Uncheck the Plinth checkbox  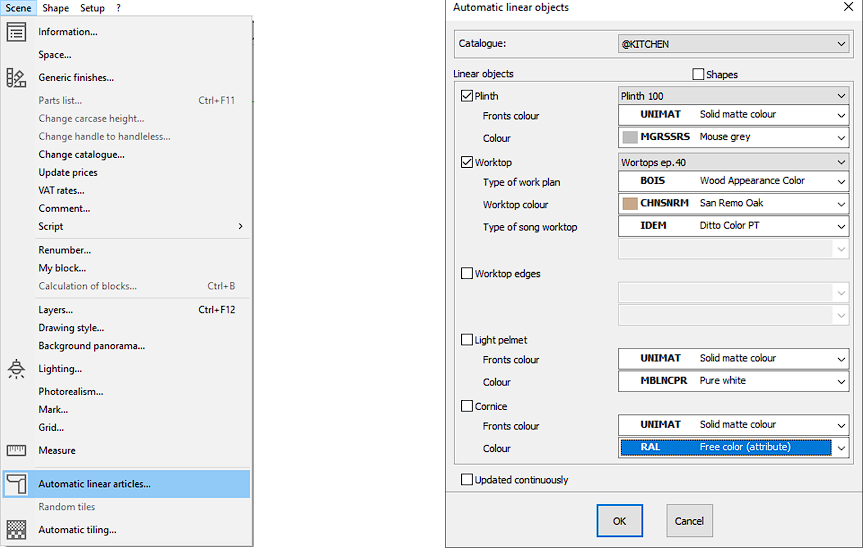coord(467,96)
